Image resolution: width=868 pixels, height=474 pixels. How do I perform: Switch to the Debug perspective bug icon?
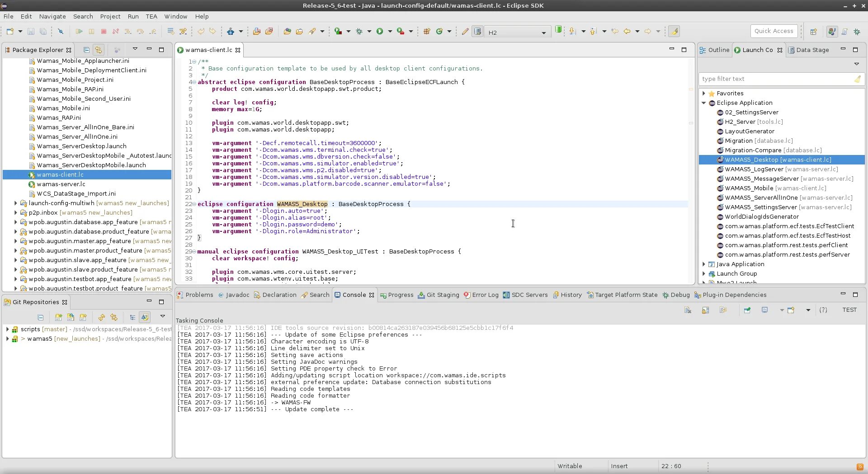[857, 32]
